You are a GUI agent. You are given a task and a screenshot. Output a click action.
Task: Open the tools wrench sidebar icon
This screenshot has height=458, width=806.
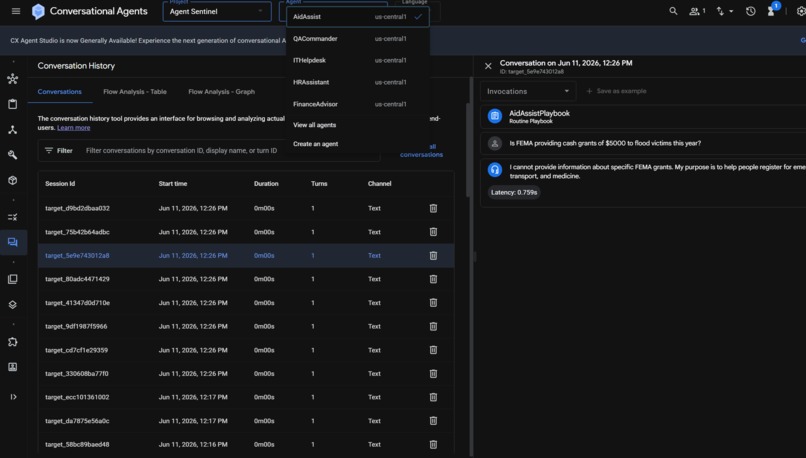tap(13, 155)
